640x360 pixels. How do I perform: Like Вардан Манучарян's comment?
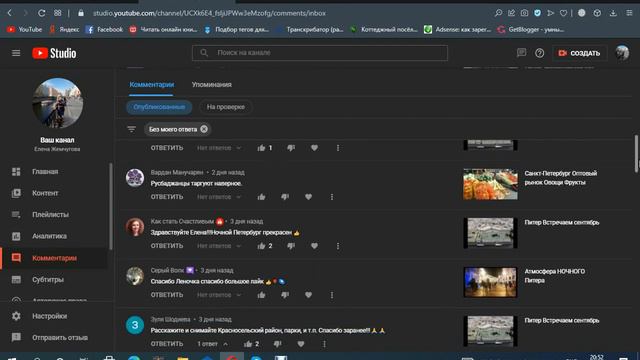(261, 197)
